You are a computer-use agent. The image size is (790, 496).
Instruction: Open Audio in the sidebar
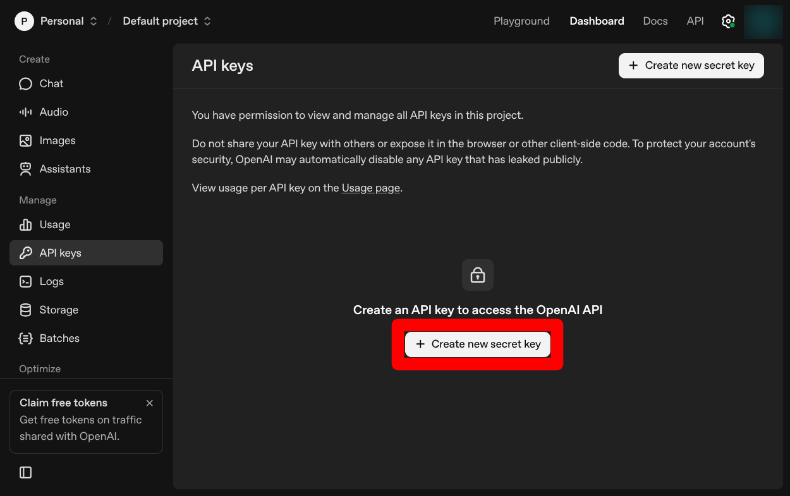point(86,112)
